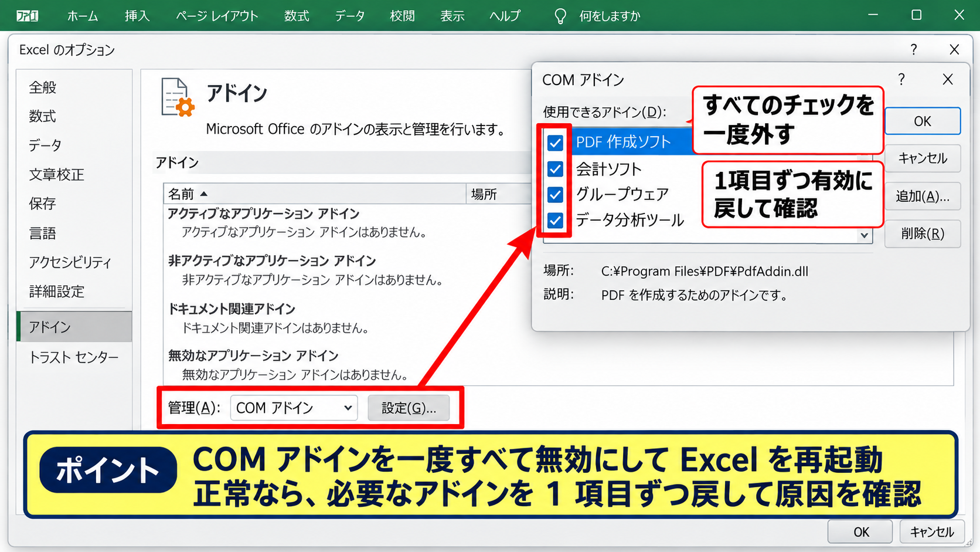This screenshot has height=552, width=980.
Task: Open the 校閲 ribbon tab
Action: click(x=402, y=16)
